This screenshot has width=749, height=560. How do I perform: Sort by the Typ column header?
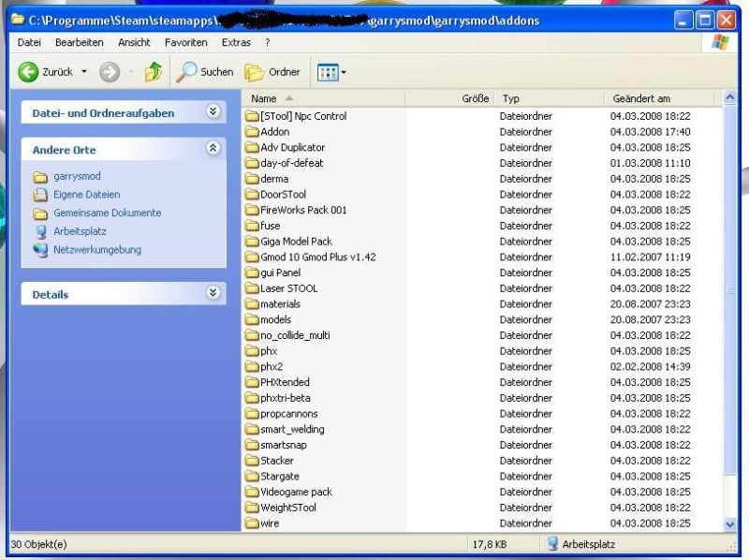tap(550, 98)
